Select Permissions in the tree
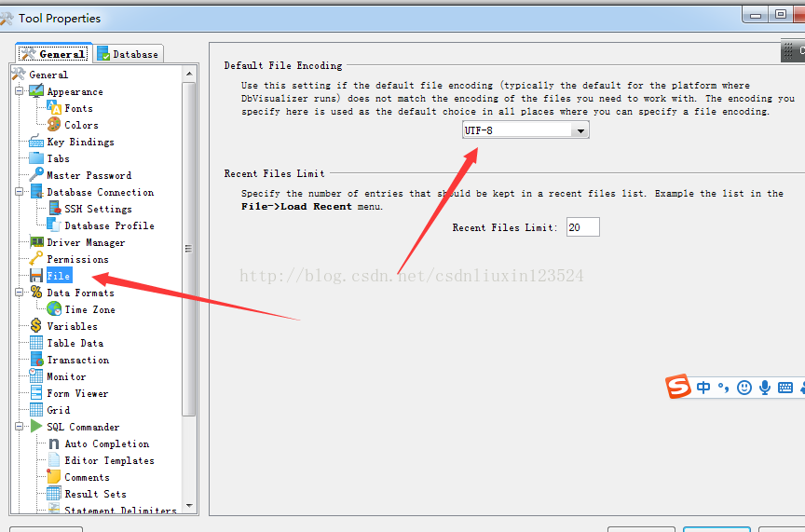805x532 pixels. 77,259
